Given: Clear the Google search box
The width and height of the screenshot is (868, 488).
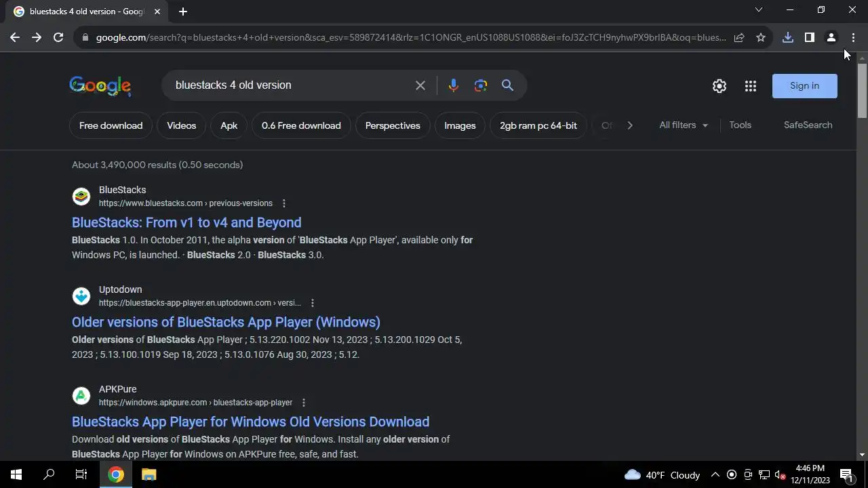Looking at the screenshot, I should point(420,85).
